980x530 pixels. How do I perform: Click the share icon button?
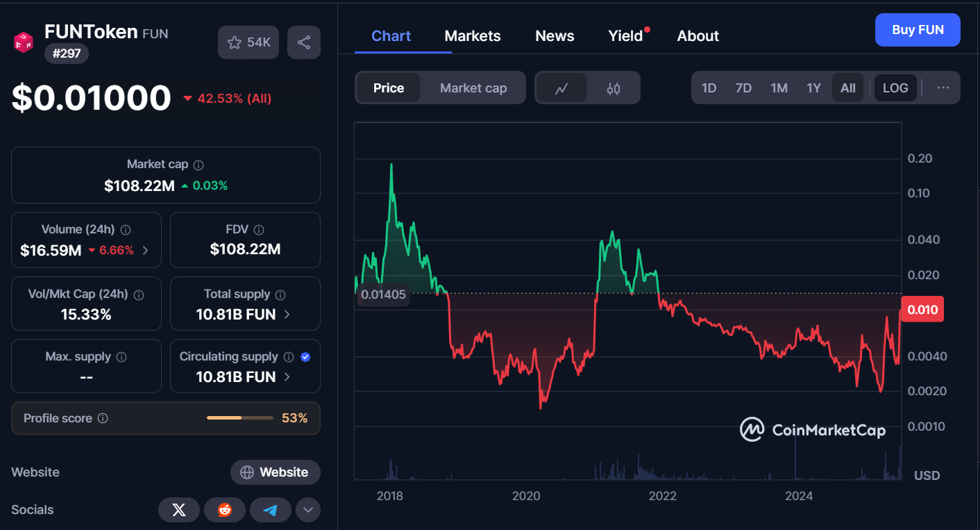tap(304, 42)
